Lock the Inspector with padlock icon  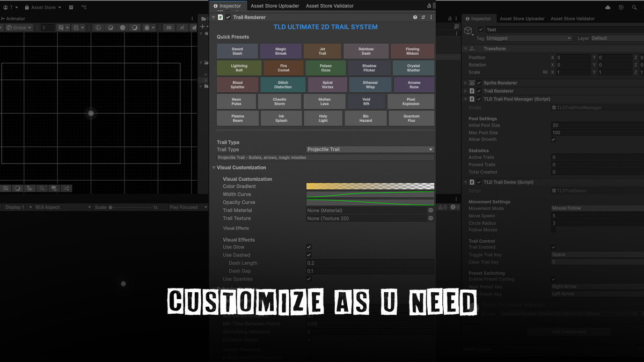(428, 6)
